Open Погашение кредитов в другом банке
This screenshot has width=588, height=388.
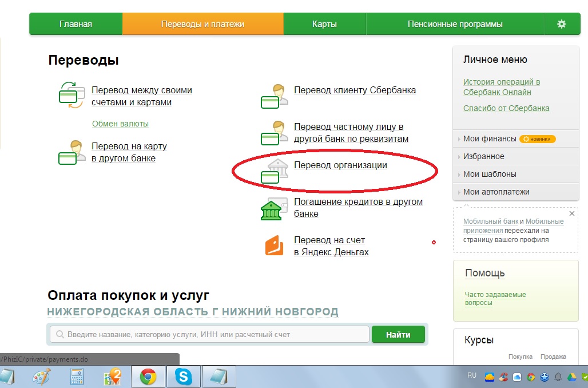358,208
